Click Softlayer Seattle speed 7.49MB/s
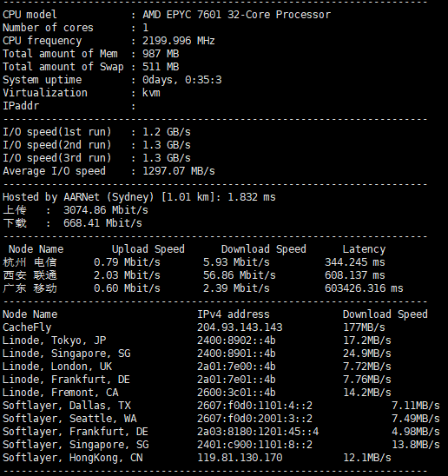448x476 pixels. point(416,419)
